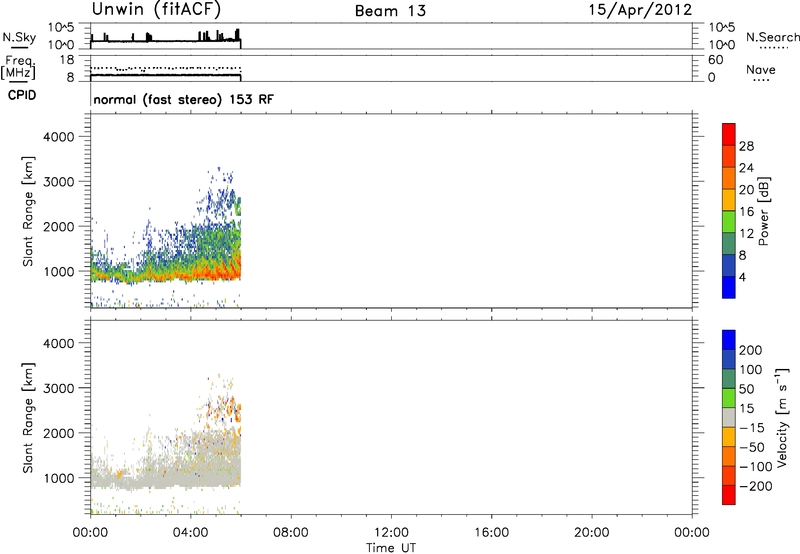This screenshot has width=800, height=554.
Task: Click the 'Beam 13' heading
Action: tap(390, 11)
